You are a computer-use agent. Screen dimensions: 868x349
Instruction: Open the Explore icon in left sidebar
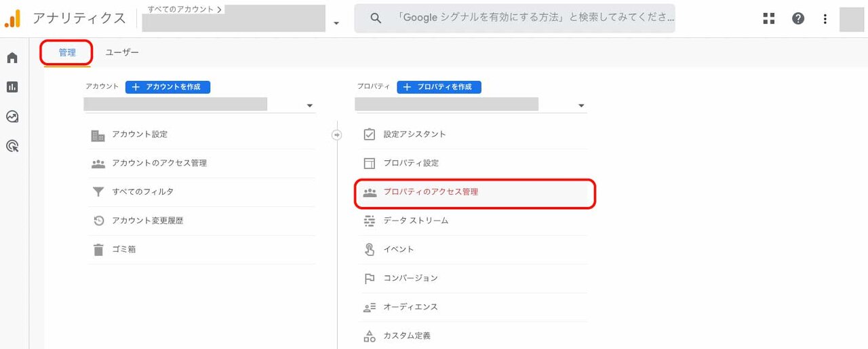[12, 116]
